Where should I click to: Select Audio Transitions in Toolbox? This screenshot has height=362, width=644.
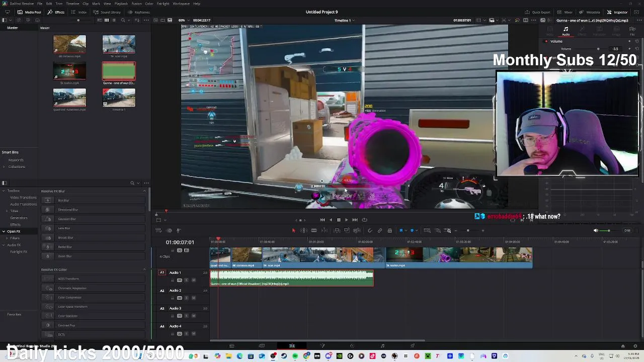pyautogui.click(x=23, y=204)
